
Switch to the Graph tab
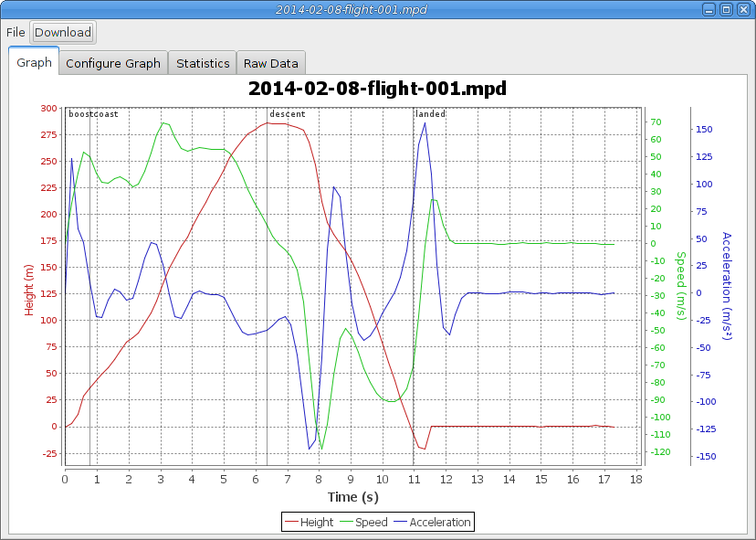coord(34,63)
